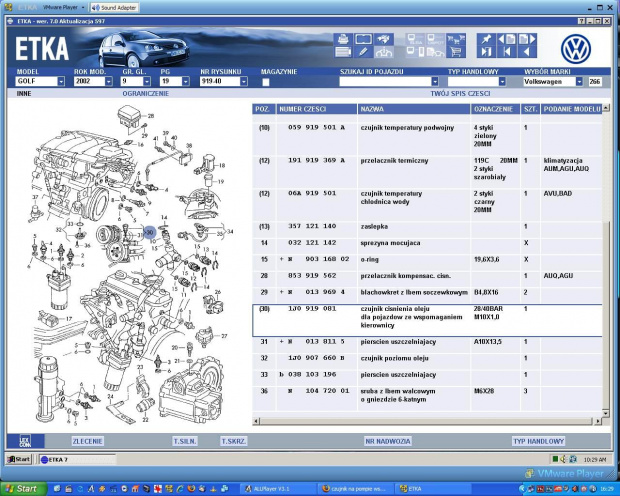Click the greyed monitor icon right of ELSA
This screenshot has width=620, height=496.
pos(436,39)
